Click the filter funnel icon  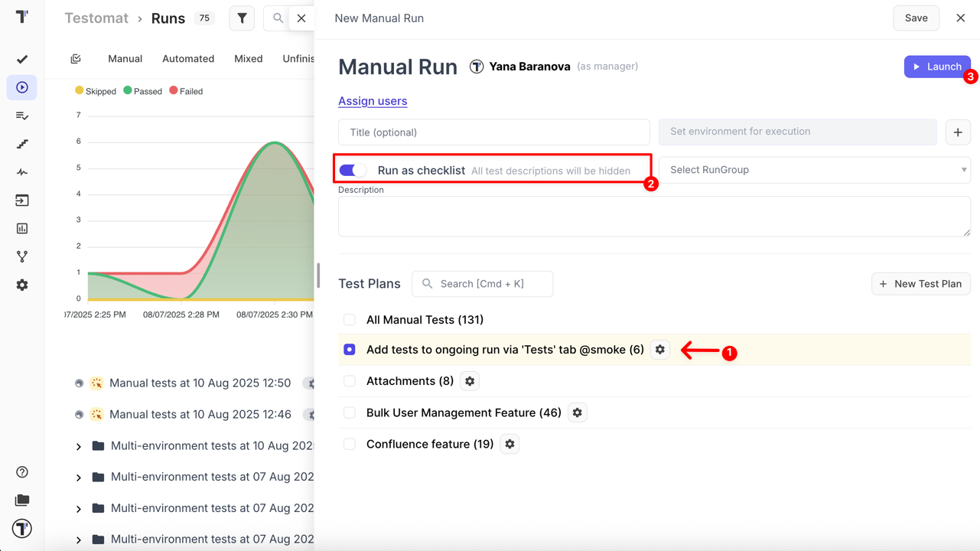point(242,18)
